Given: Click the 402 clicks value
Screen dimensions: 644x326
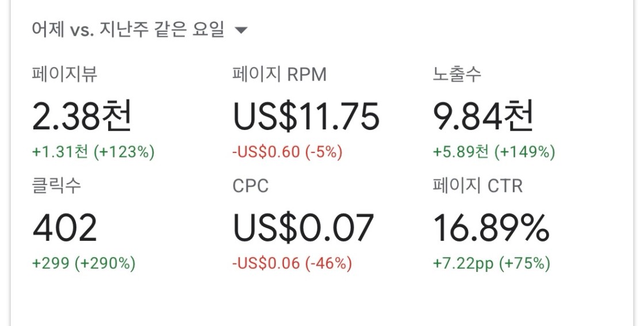Looking at the screenshot, I should click(x=64, y=228).
